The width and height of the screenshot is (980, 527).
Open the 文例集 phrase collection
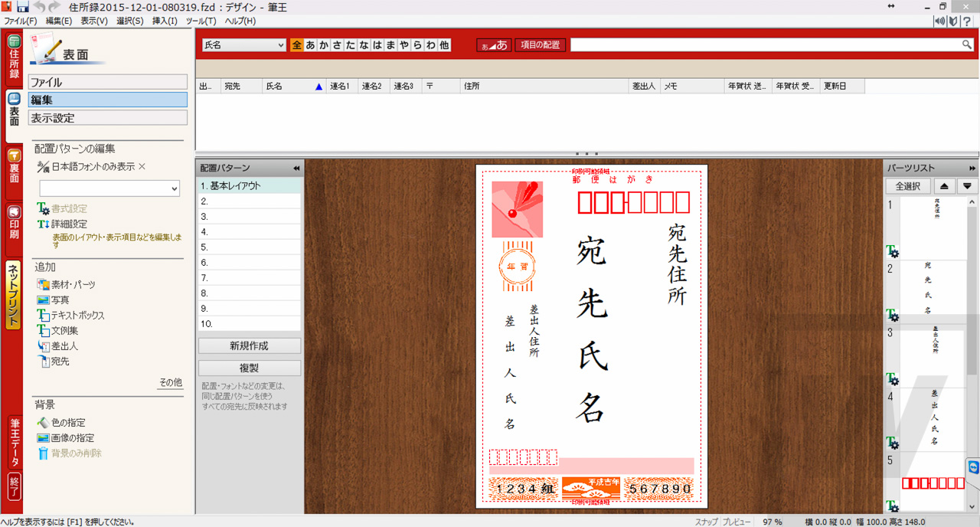tap(57, 331)
